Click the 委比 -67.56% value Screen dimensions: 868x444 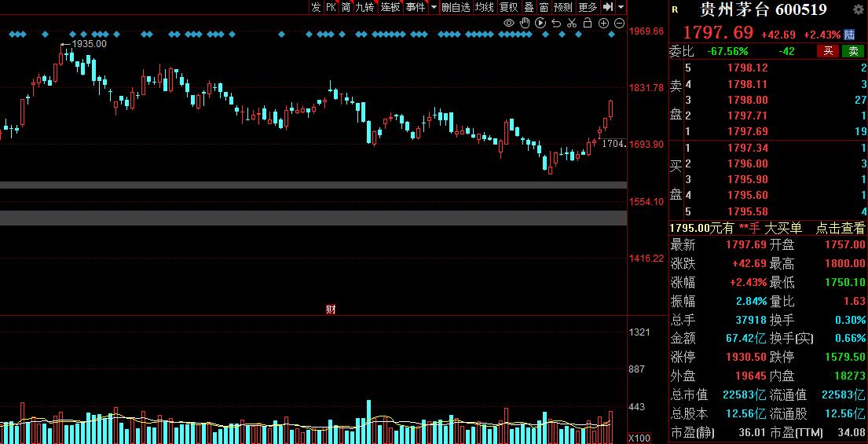[x=727, y=52]
